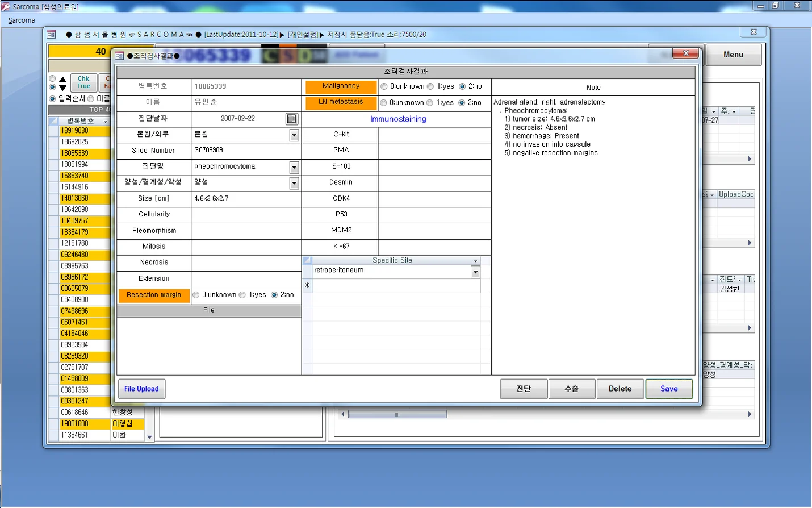Screen dimensions: 812x508
Task: Click the form icon of 조직검사결과 dialog
Action: click(x=119, y=56)
